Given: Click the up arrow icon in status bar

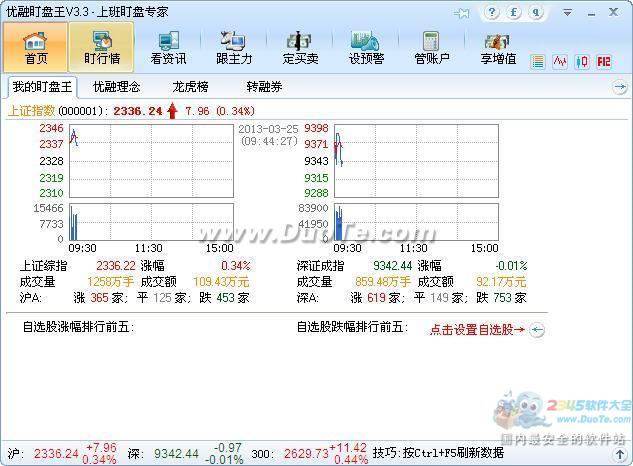Looking at the screenshot, I should coord(620,455).
